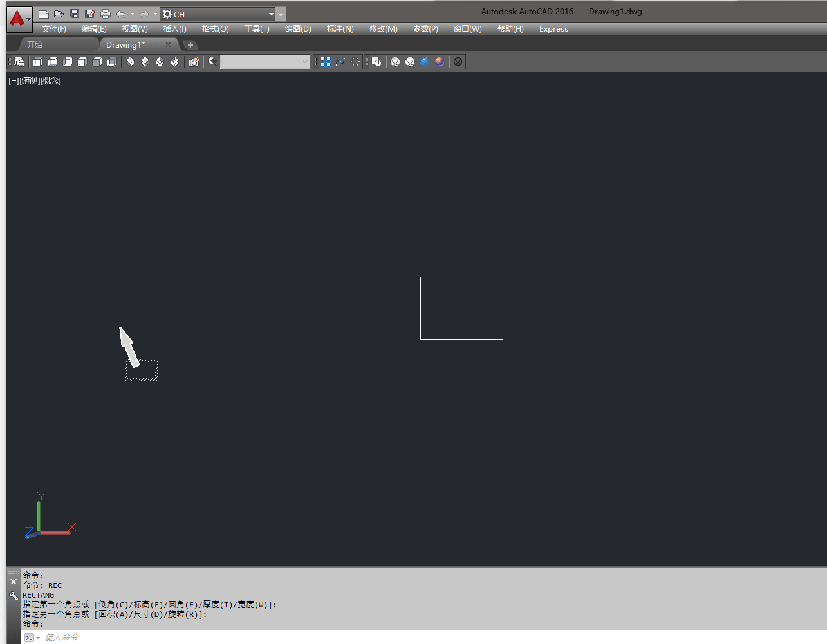Click the Print (plot) icon
Image resolution: width=827 pixels, height=644 pixels.
tap(106, 14)
